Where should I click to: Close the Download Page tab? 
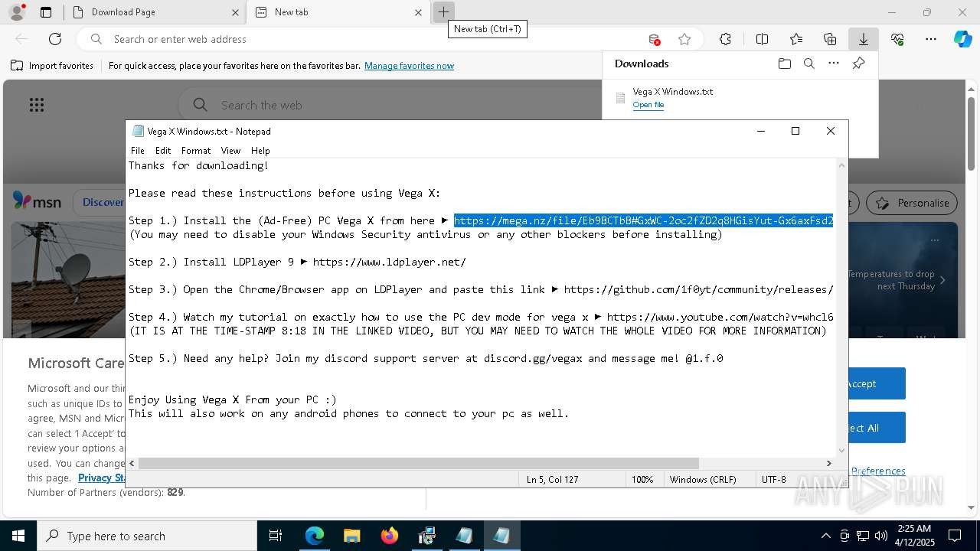click(234, 12)
